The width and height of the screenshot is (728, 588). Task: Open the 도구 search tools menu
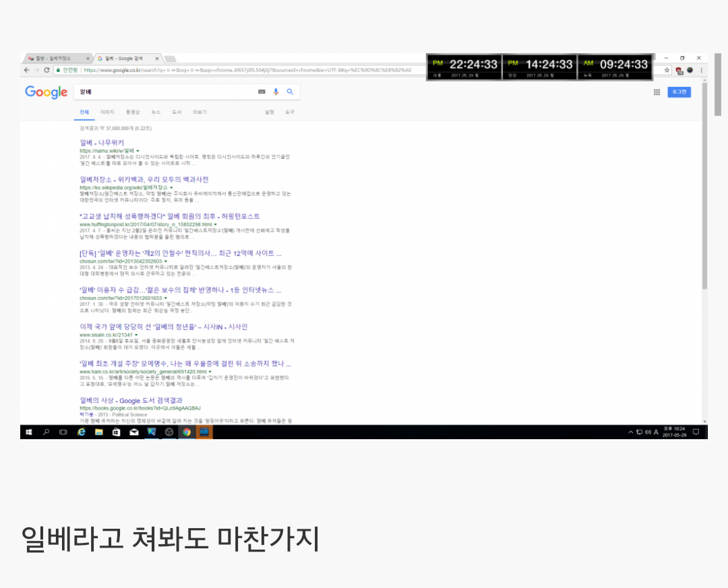(x=290, y=112)
